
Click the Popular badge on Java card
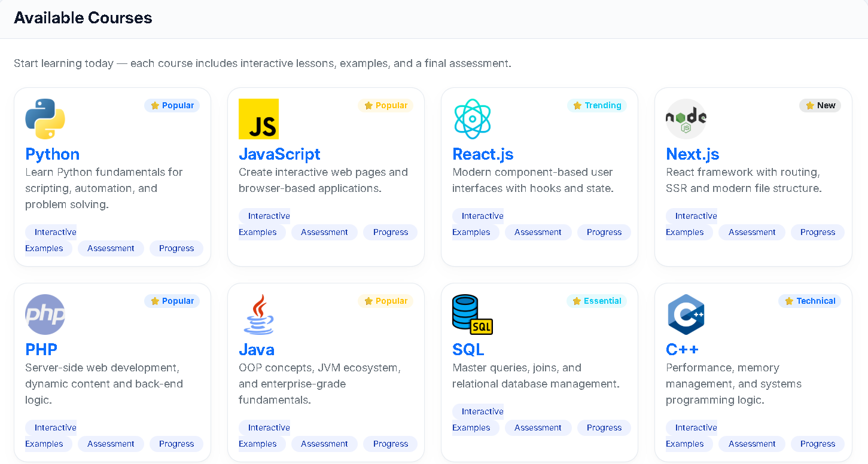tap(386, 301)
